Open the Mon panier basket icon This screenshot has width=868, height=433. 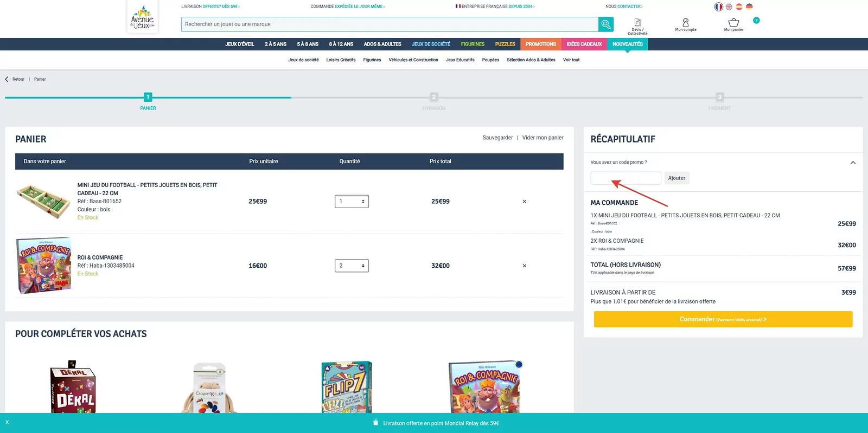tap(733, 25)
